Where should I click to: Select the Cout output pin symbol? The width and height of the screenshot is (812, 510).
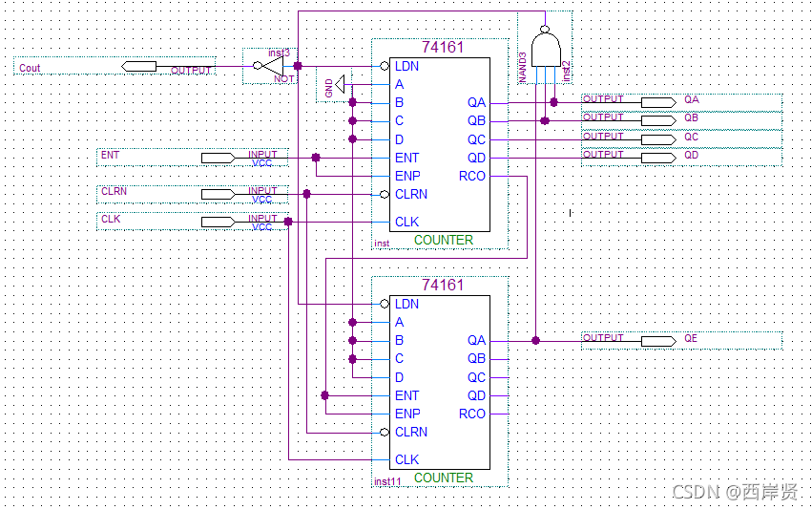(x=138, y=66)
